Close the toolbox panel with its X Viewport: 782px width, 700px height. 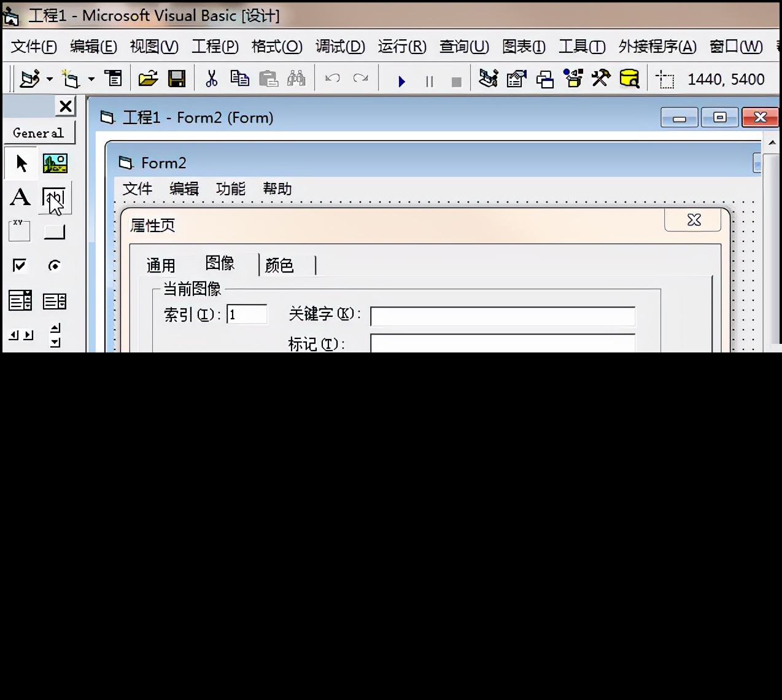66,106
